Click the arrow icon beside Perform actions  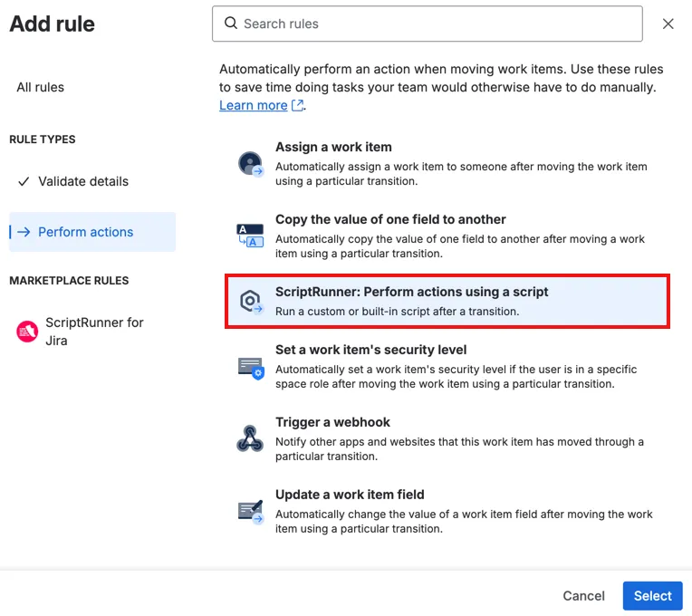24,232
